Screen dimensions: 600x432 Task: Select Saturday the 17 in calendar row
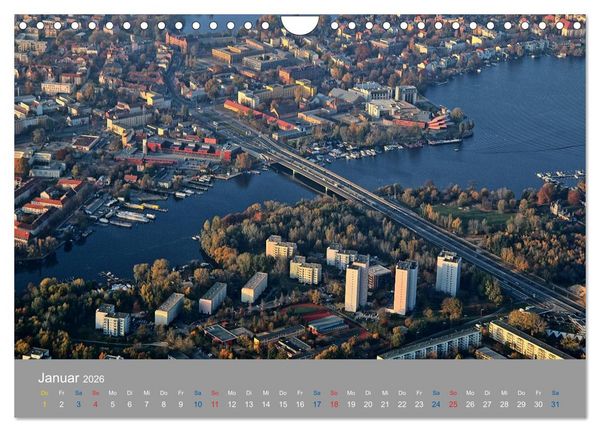coord(317,404)
